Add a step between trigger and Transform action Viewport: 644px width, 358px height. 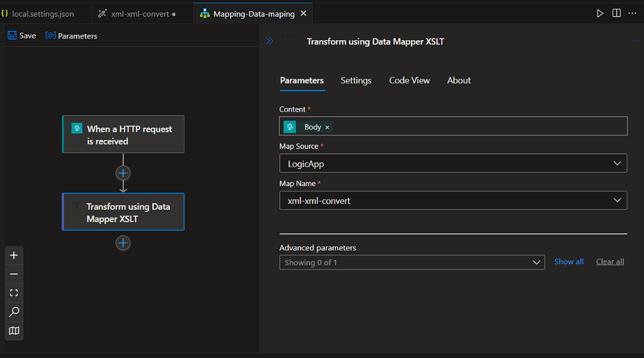click(123, 173)
